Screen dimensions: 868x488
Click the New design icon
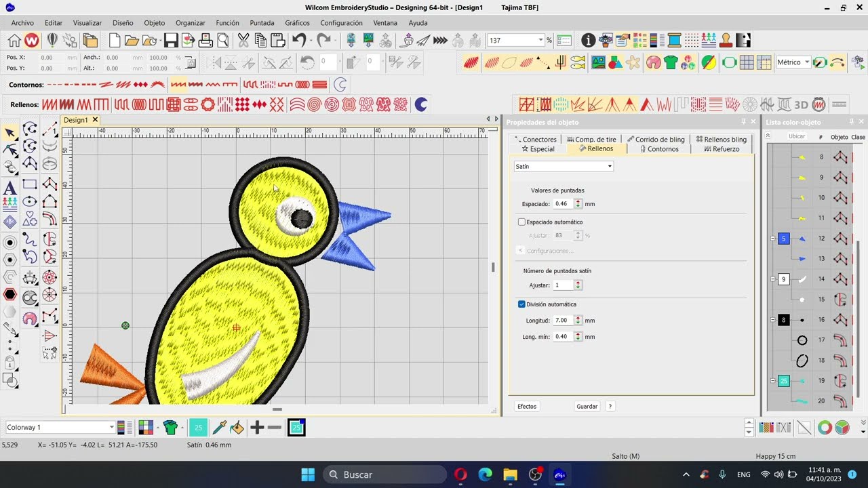(115, 41)
